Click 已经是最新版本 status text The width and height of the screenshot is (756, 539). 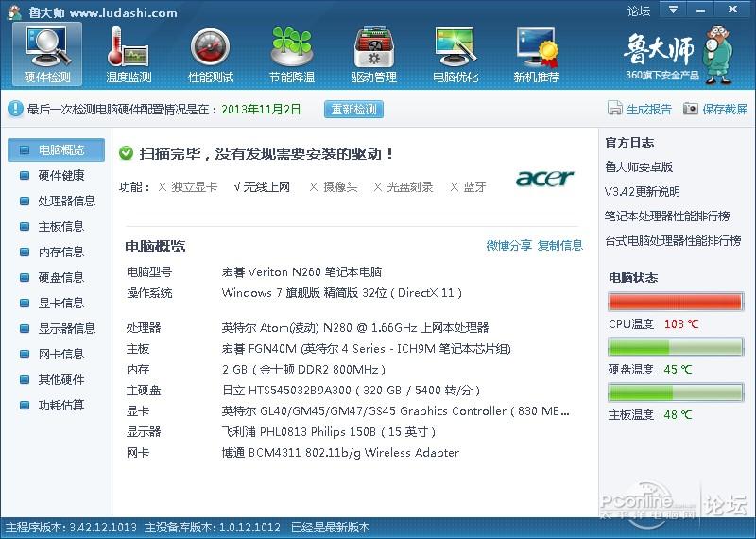click(x=330, y=528)
